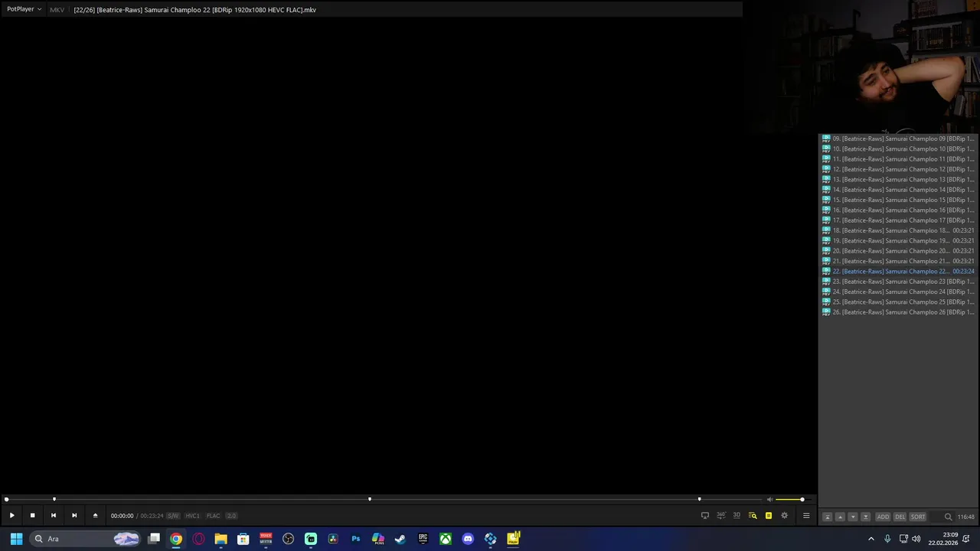Screen dimensions: 980x551
Task: Toggle 3D video mode
Action: pyautogui.click(x=737, y=516)
